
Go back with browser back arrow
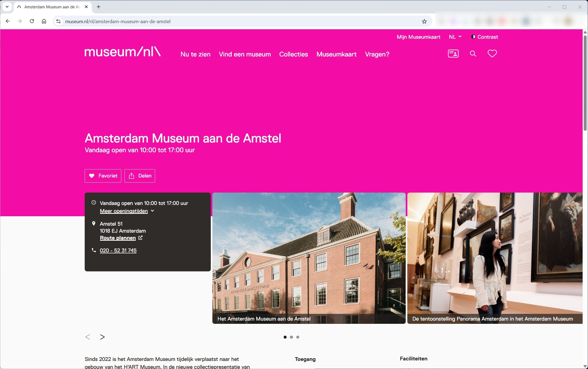[x=8, y=21]
